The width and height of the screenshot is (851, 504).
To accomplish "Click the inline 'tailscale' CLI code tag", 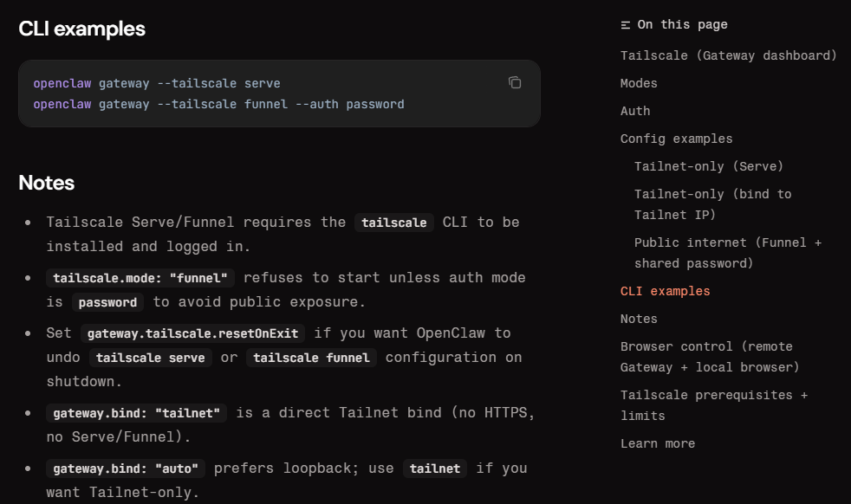I will pyautogui.click(x=394, y=223).
